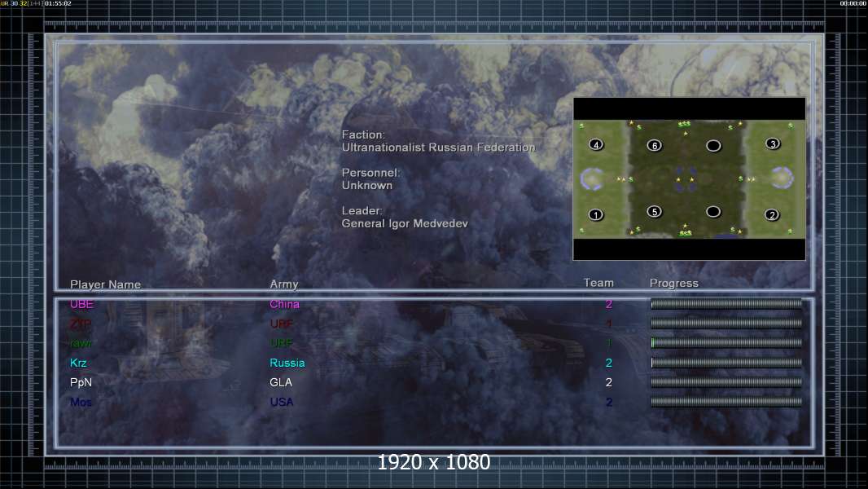This screenshot has height=489, width=868.
Task: Click team number in rawr's row
Action: pyautogui.click(x=608, y=343)
